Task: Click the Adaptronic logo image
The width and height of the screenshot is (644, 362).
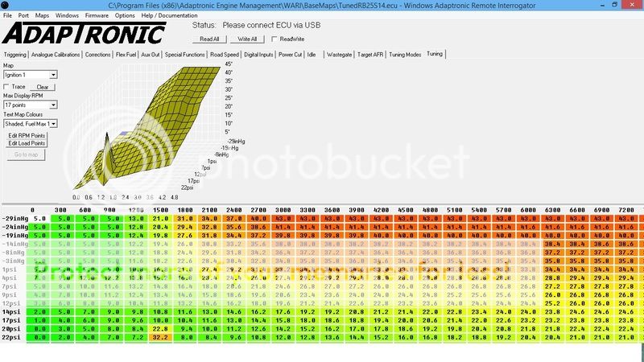Action: (x=85, y=34)
